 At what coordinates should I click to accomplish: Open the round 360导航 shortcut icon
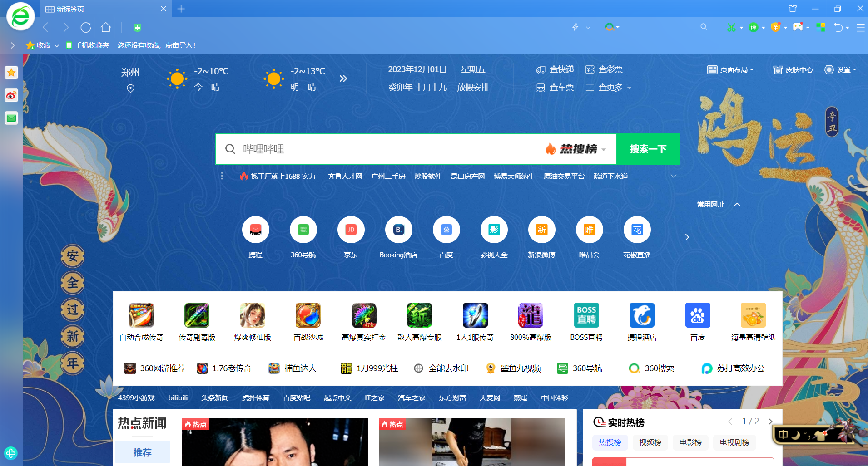303,230
